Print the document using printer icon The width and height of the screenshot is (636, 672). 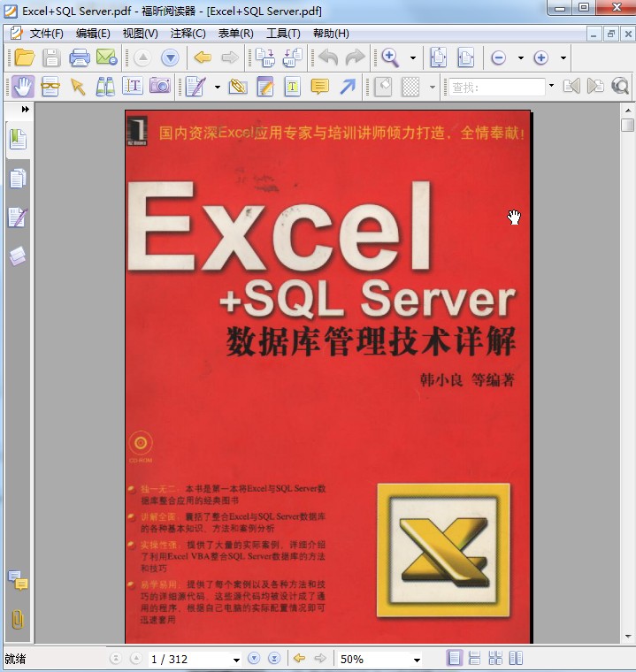click(x=80, y=57)
